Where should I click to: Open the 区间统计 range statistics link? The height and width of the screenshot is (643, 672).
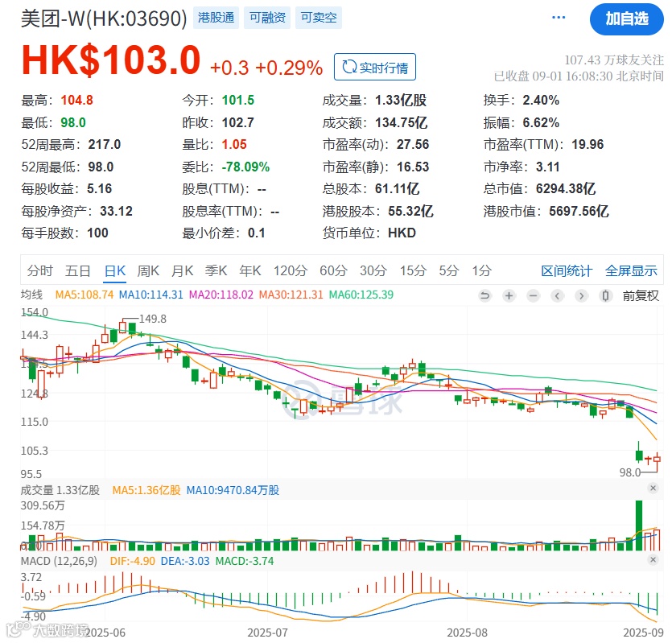click(x=567, y=271)
